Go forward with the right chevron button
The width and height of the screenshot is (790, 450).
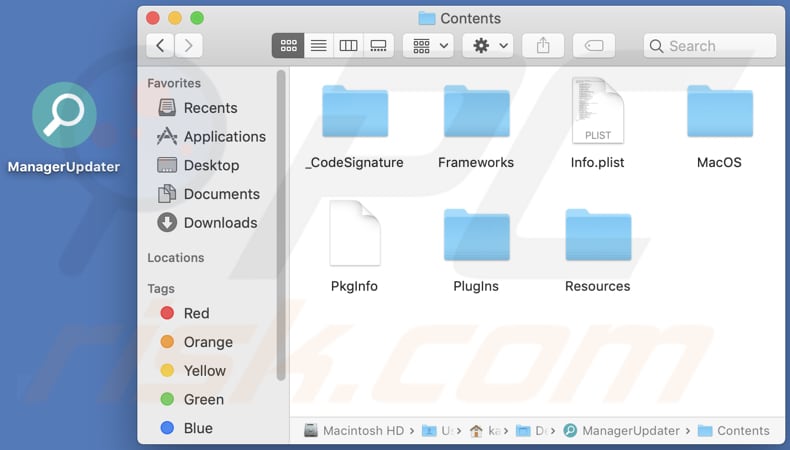tap(188, 46)
